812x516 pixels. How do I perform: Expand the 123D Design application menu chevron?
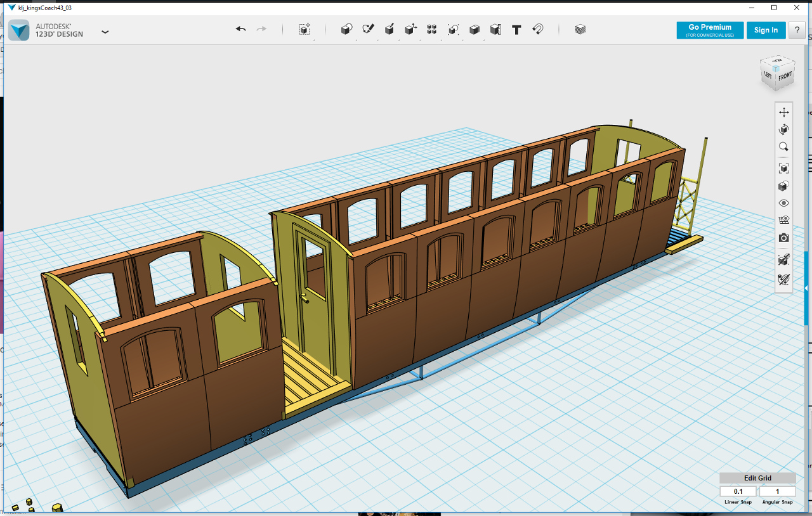point(105,31)
